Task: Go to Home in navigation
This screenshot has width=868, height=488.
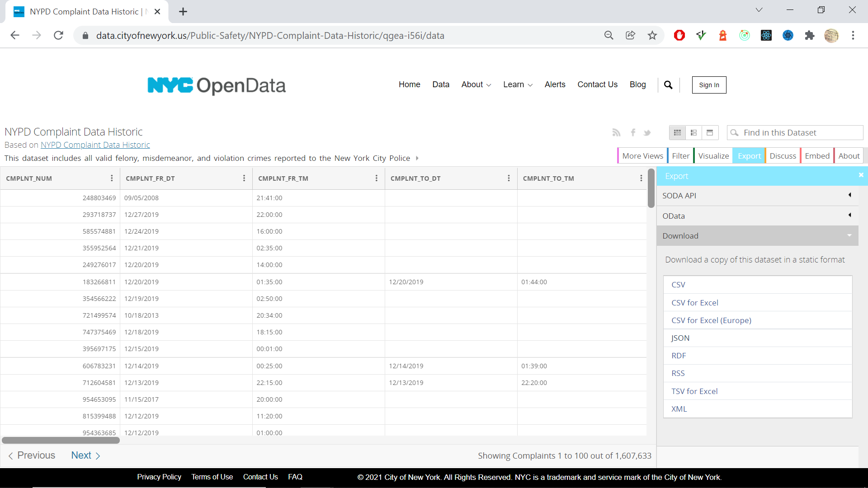Action: pos(410,84)
